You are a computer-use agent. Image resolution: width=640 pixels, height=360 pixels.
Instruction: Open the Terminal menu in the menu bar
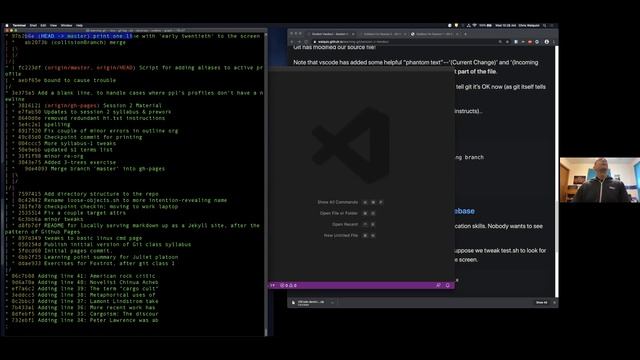click(x=19, y=25)
